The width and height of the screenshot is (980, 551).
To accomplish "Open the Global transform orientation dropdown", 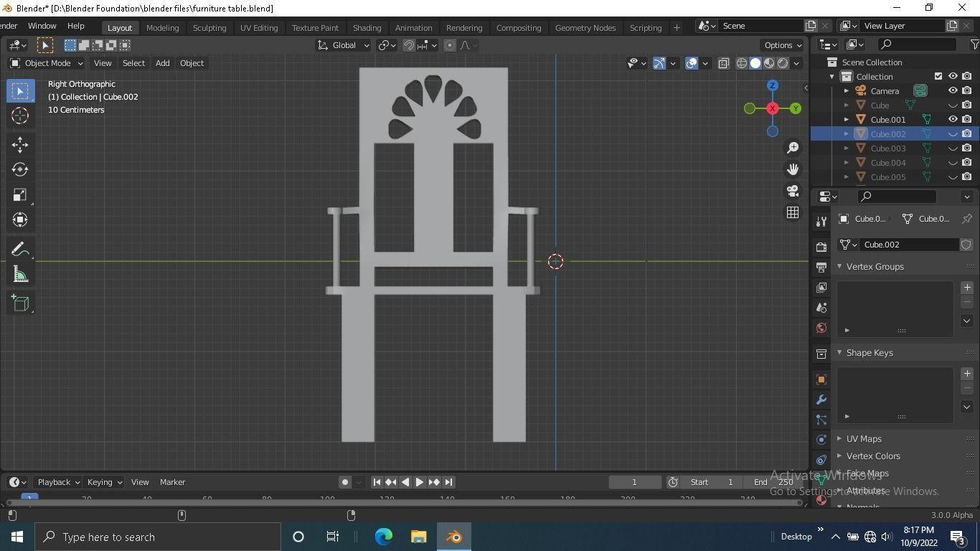I will 344,45.
